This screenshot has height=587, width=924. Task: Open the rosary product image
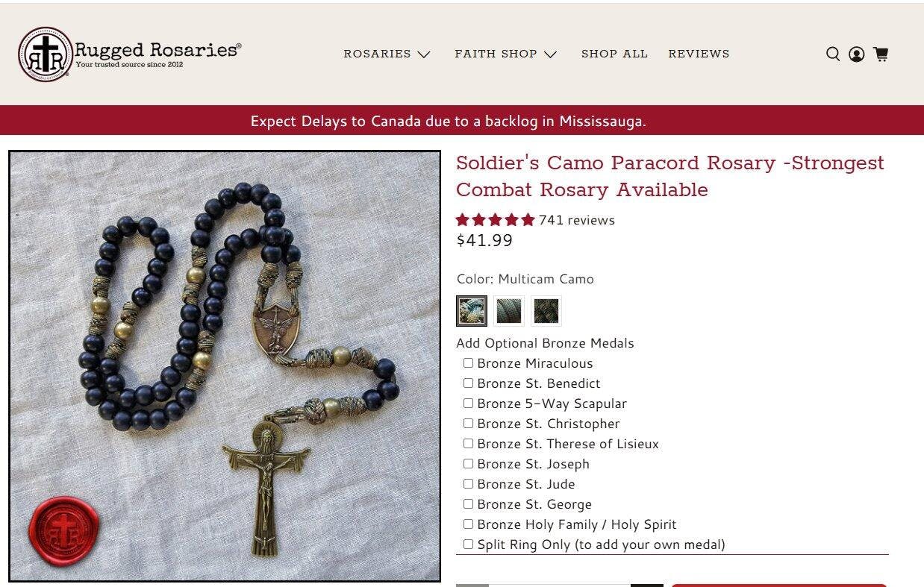click(x=225, y=366)
